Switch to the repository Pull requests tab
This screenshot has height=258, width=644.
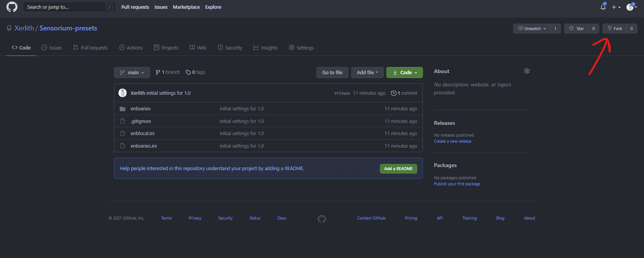[90, 48]
